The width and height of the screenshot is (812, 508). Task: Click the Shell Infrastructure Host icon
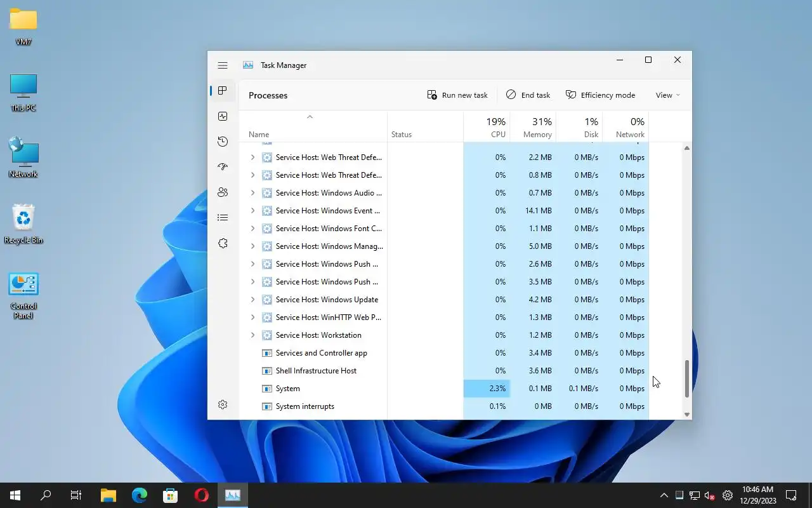pyautogui.click(x=267, y=371)
